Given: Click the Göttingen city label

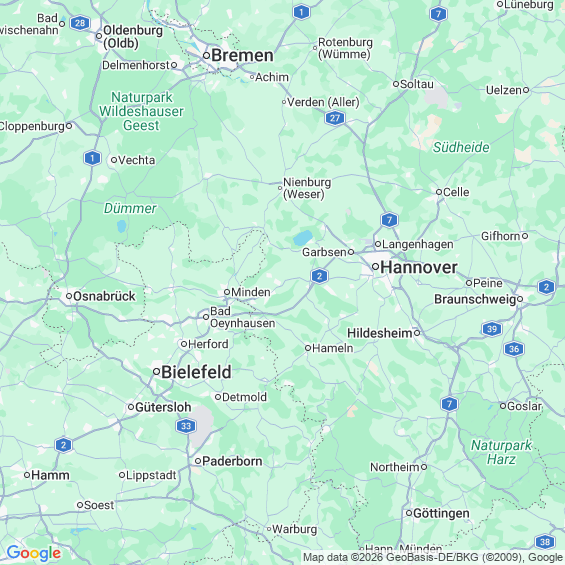Looking at the screenshot, I should [441, 513].
